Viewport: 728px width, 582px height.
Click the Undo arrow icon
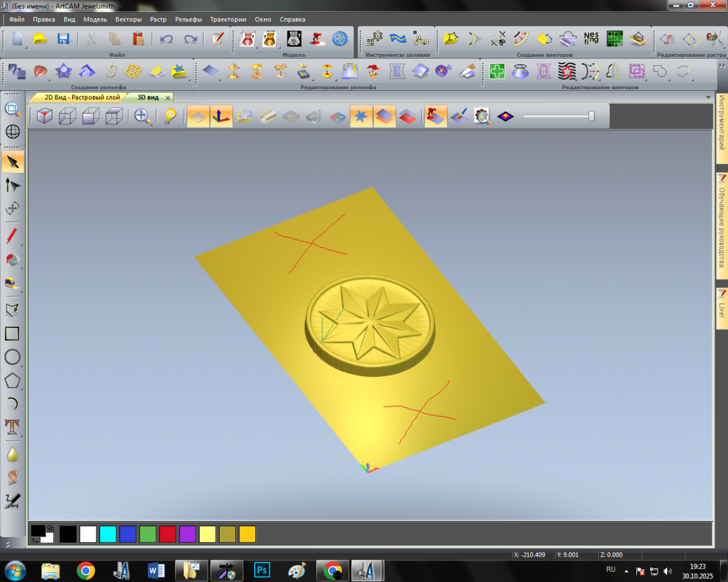[x=166, y=39]
